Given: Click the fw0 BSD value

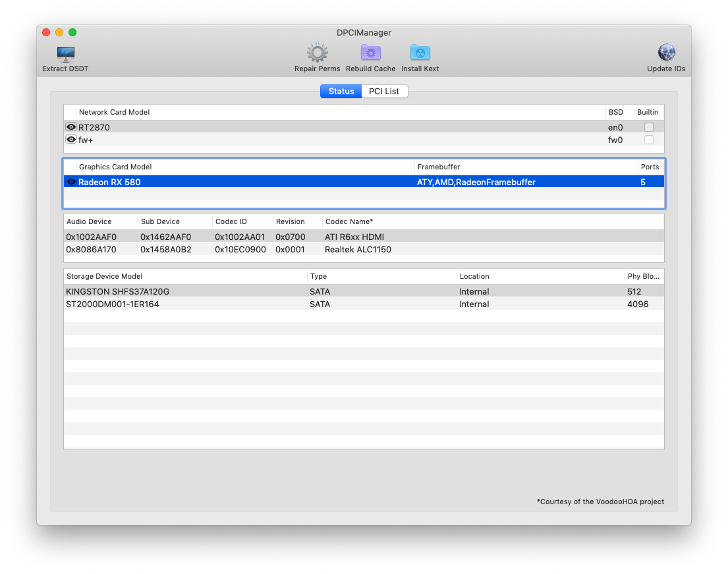Looking at the screenshot, I should coord(615,140).
